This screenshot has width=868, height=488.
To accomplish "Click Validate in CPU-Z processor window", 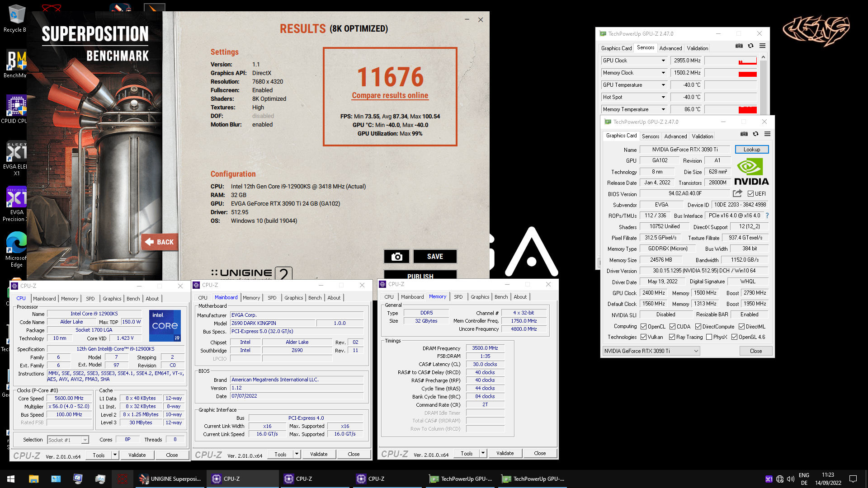I will 137,455.
